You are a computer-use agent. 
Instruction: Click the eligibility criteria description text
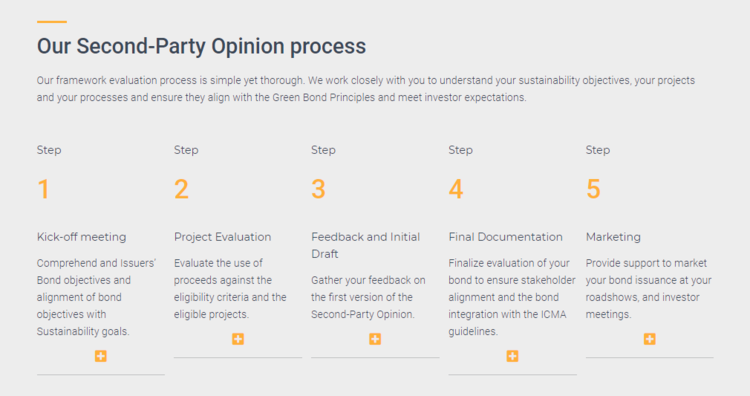[230, 288]
